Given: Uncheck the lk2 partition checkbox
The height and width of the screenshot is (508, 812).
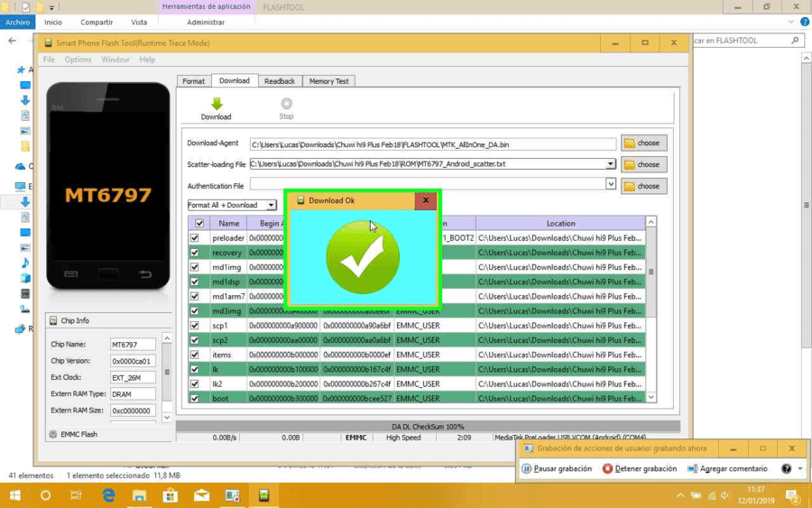Looking at the screenshot, I should (x=195, y=383).
